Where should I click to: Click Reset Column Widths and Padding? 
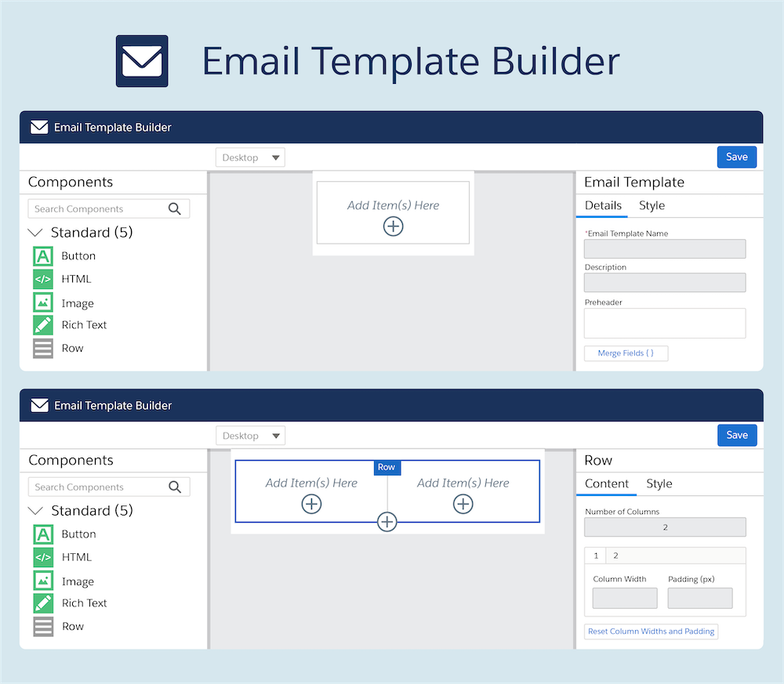coord(651,632)
